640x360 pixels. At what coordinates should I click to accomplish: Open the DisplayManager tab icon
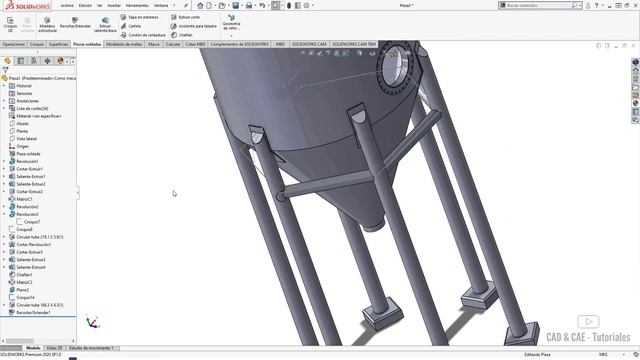[x=60, y=61]
